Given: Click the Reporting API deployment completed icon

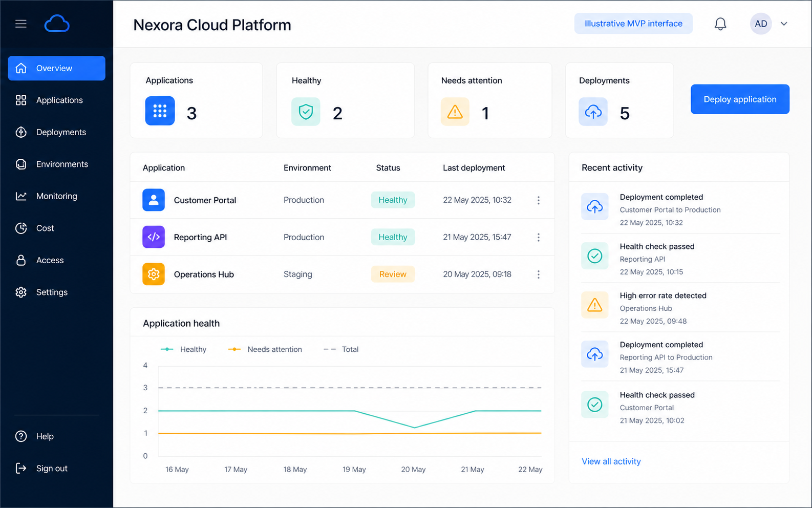Looking at the screenshot, I should [x=595, y=354].
